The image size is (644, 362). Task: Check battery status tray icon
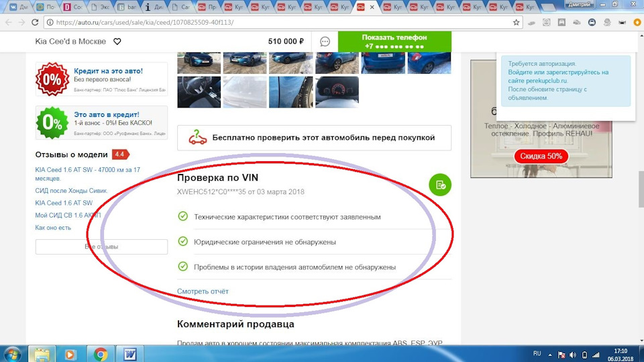click(584, 355)
